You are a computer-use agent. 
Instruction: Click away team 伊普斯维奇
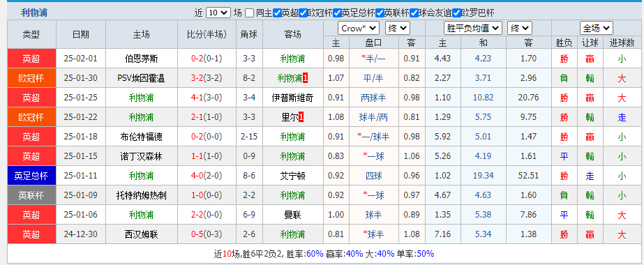point(292,98)
